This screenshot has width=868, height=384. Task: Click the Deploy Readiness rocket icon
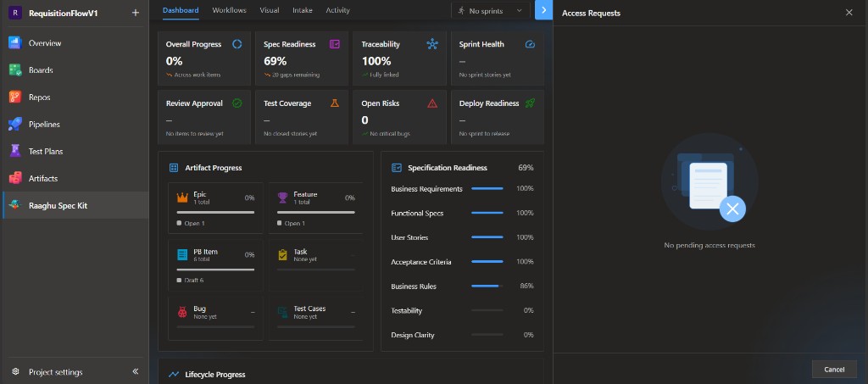pos(531,103)
